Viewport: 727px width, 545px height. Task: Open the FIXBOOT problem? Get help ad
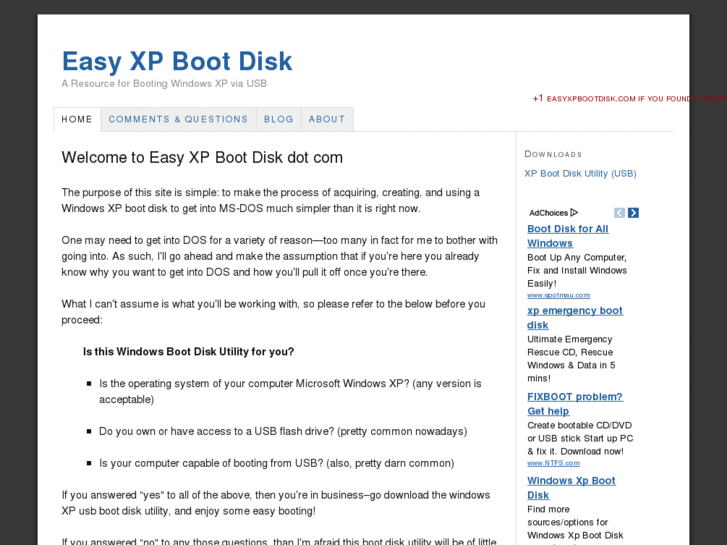click(x=575, y=404)
